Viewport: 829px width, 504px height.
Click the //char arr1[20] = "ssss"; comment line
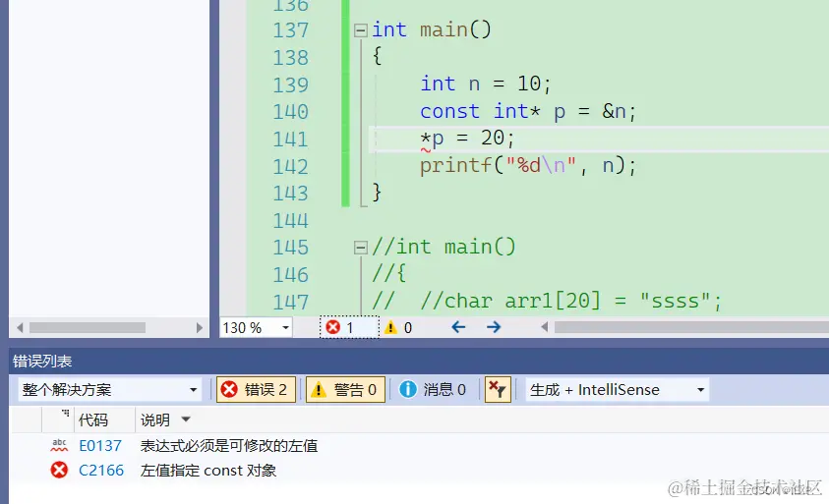[x=571, y=302]
